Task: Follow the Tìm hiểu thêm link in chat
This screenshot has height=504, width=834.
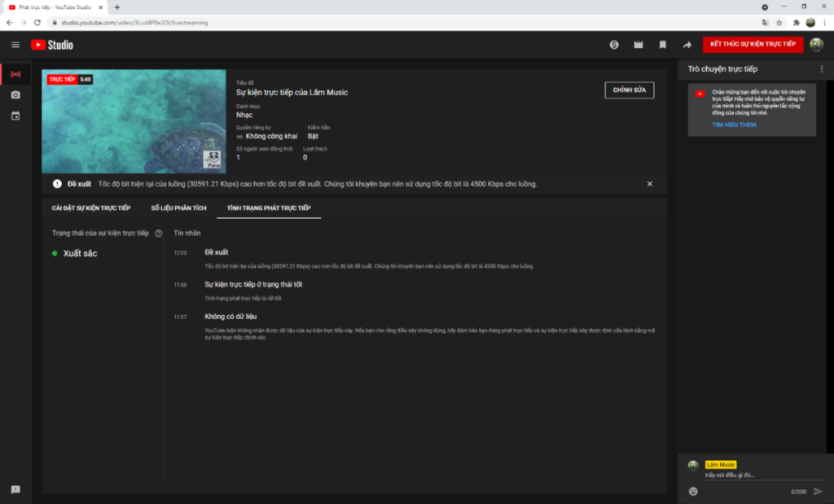Action: [734, 125]
